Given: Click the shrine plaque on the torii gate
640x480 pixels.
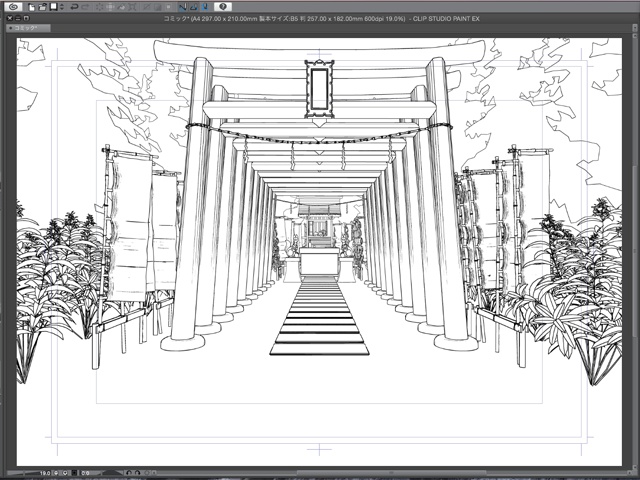Looking at the screenshot, I should click(319, 89).
